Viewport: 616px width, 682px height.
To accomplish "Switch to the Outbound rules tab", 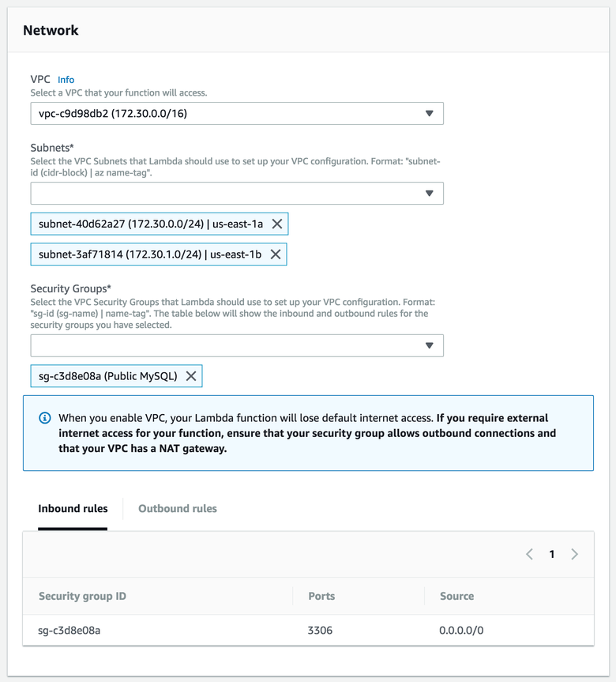I will 178,508.
